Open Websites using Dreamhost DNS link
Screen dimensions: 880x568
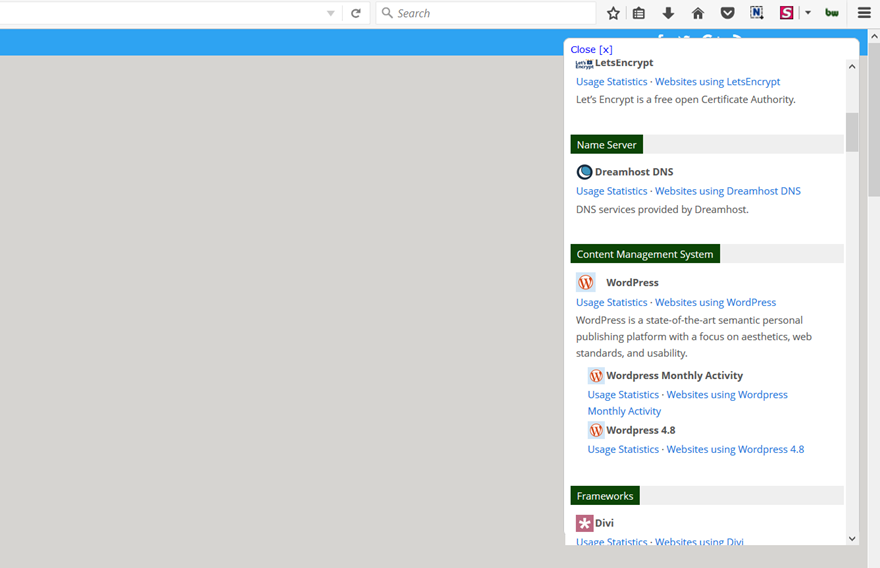tap(727, 191)
